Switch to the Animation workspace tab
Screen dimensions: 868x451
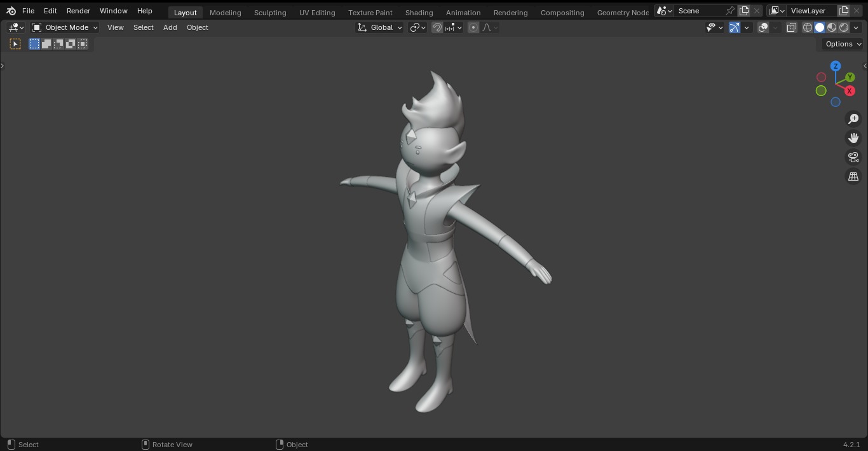(x=463, y=12)
